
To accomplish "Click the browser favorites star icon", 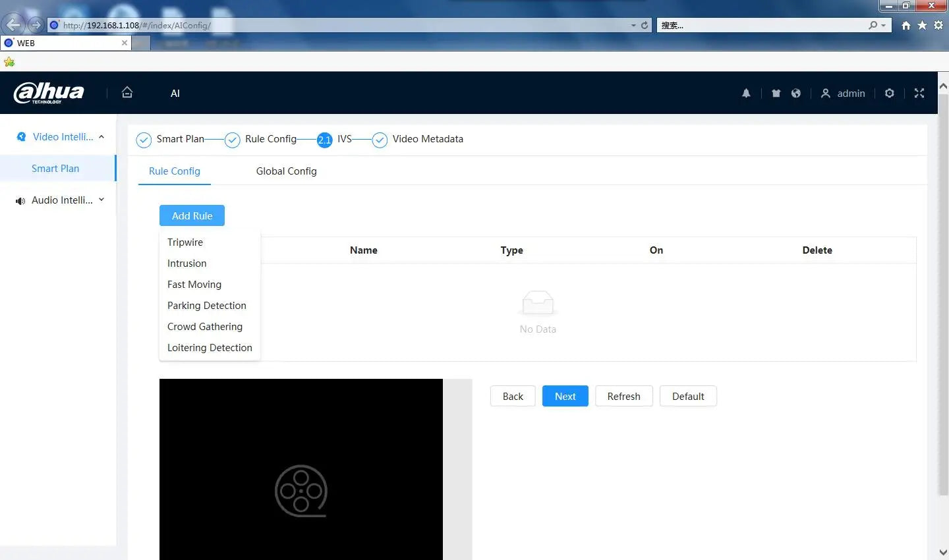I will [x=922, y=25].
